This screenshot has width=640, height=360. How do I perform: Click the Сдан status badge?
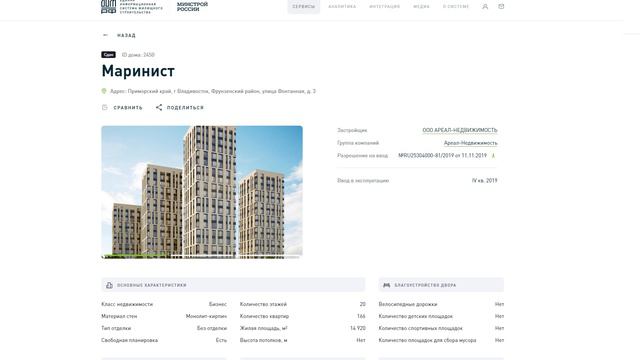(x=109, y=55)
